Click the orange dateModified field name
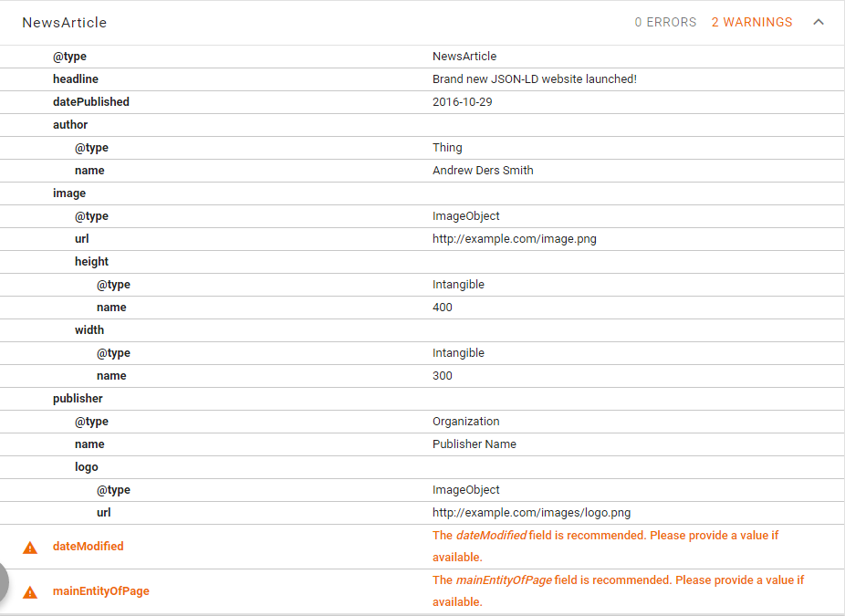Viewport: 845px width, 616px height. (88, 547)
